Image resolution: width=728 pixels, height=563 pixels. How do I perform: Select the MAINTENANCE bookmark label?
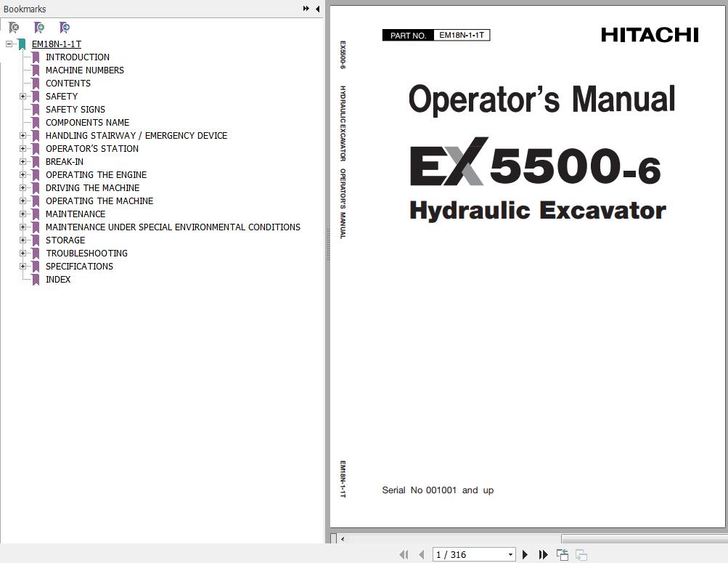(x=75, y=214)
